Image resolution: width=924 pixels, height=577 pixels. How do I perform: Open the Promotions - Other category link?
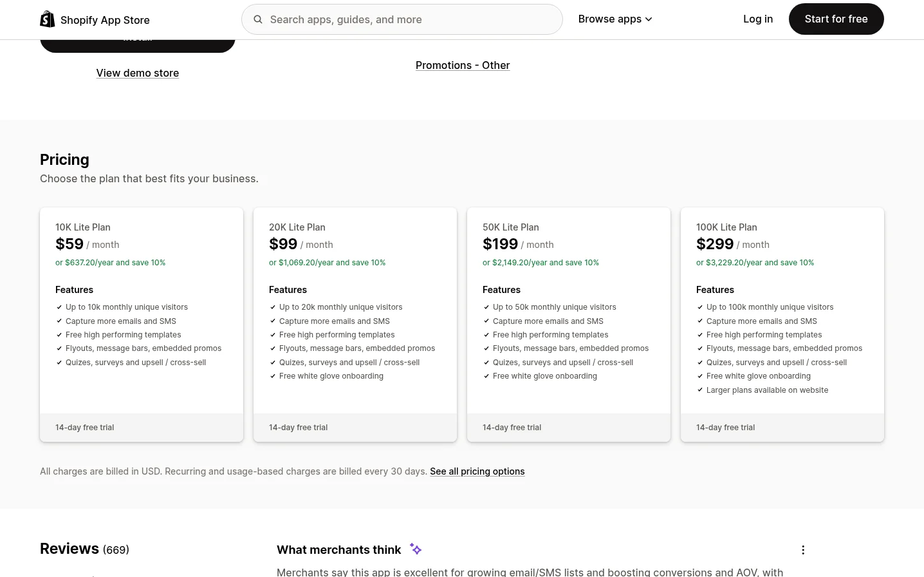463,66
